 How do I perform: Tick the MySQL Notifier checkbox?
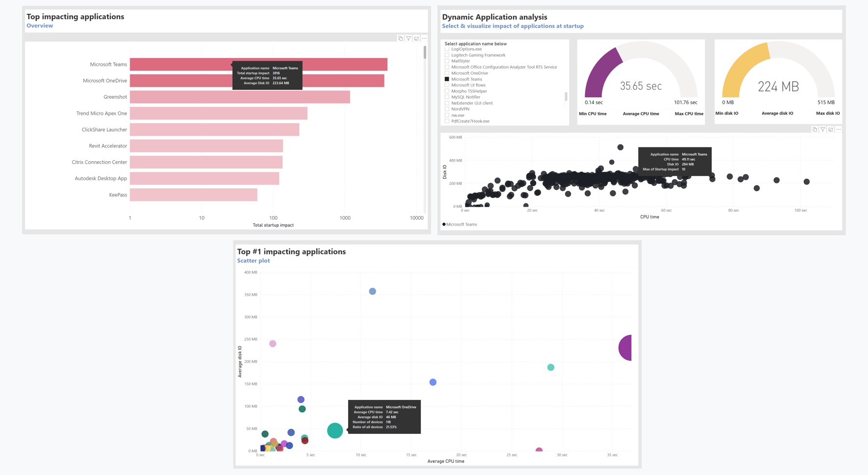[447, 97]
